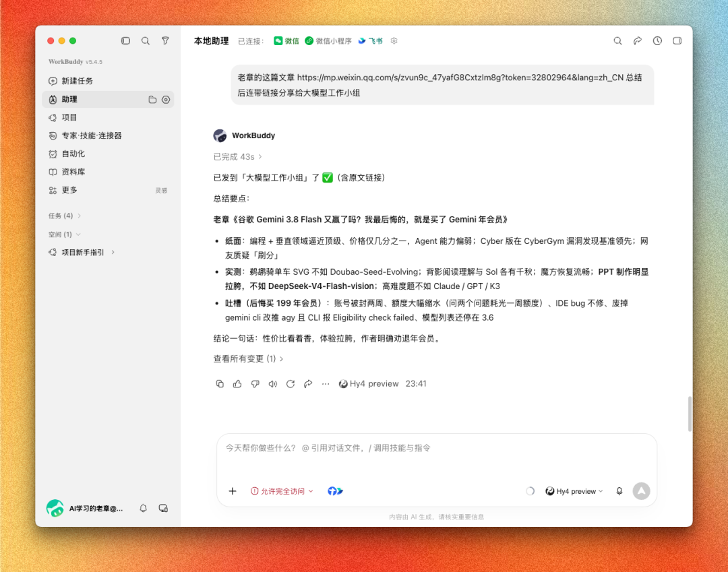
Task: Open the AI学习的老章 account profile
Action: point(84,508)
